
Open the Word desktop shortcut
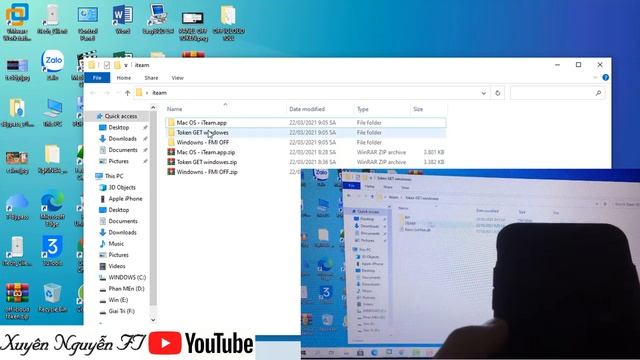pyautogui.click(x=122, y=19)
